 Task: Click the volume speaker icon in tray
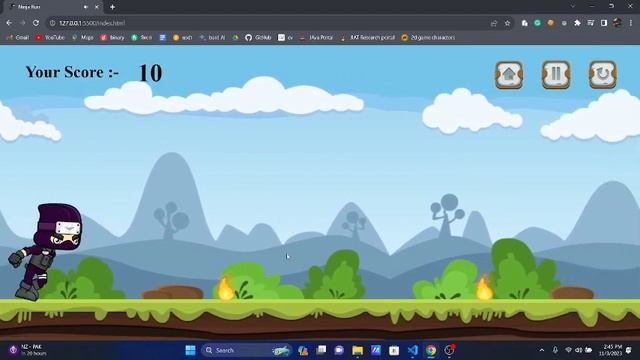(578, 350)
